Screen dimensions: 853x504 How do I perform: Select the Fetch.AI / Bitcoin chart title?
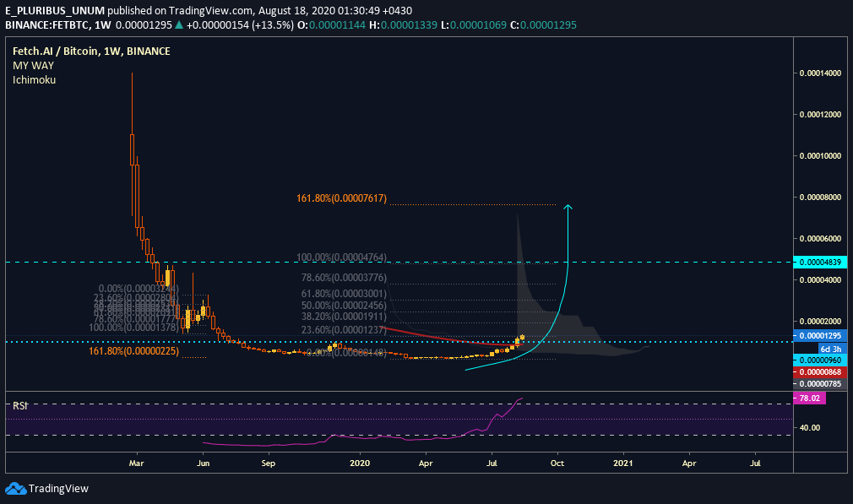point(91,51)
